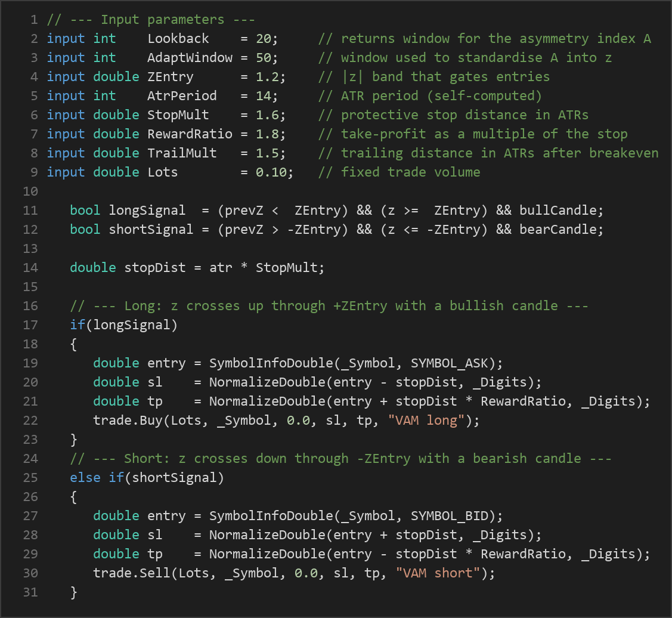Viewport: 672px width, 618px height.
Task: Click line number 31 in the gutter
Action: tap(30, 592)
